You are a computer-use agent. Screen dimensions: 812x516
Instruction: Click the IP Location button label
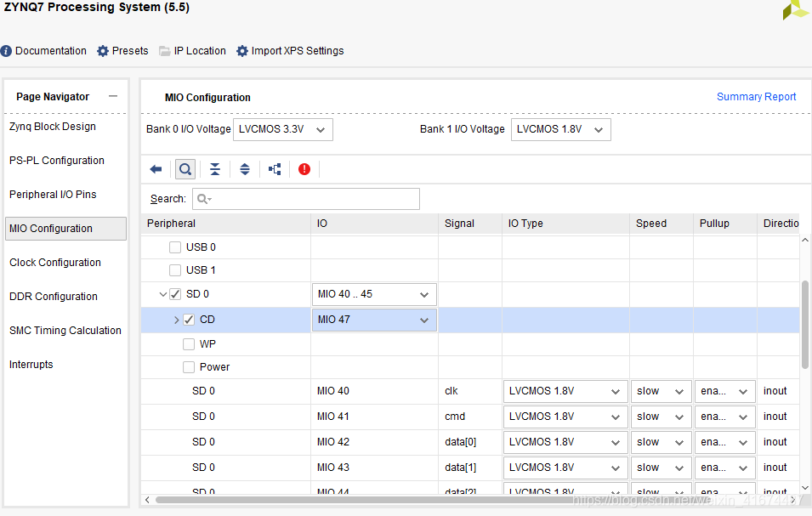pyautogui.click(x=200, y=51)
